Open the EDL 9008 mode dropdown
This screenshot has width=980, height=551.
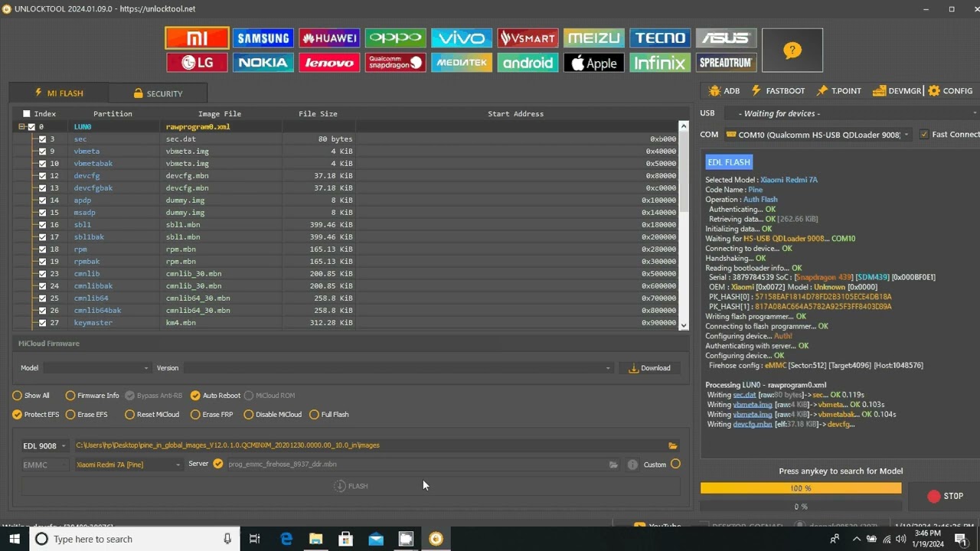click(x=44, y=445)
